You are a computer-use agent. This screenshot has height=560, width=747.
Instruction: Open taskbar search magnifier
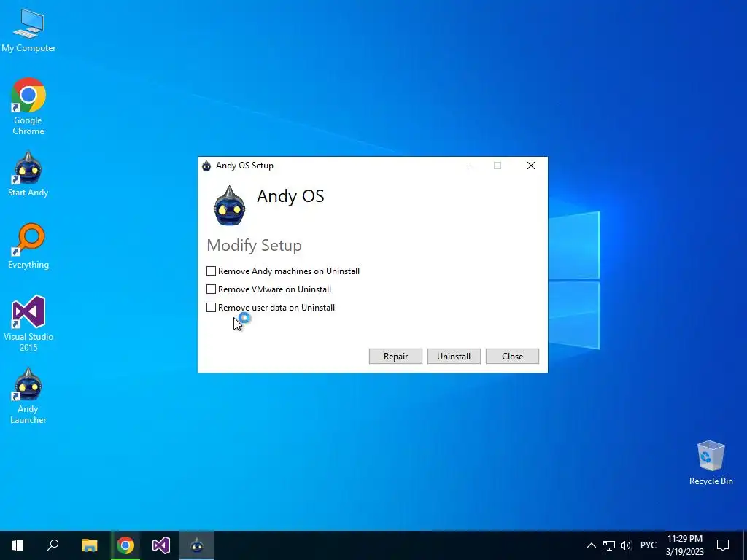pos(53,545)
